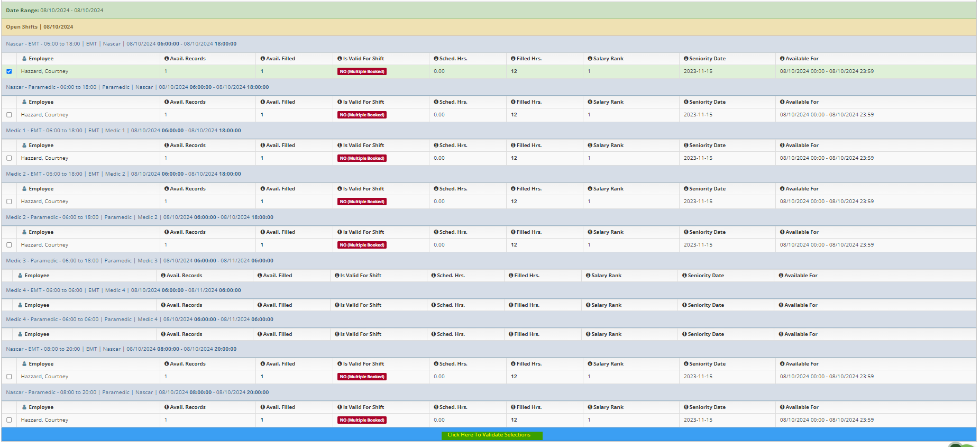Click info icon next to Seniority Date in Nascar Paramedic 08:00 table

(x=686, y=407)
